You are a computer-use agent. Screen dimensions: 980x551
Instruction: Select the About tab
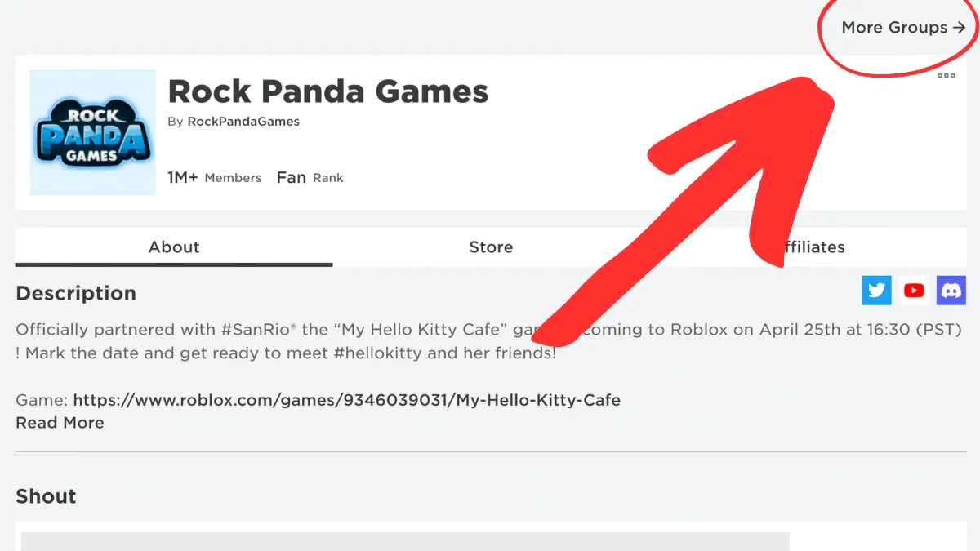click(x=174, y=247)
